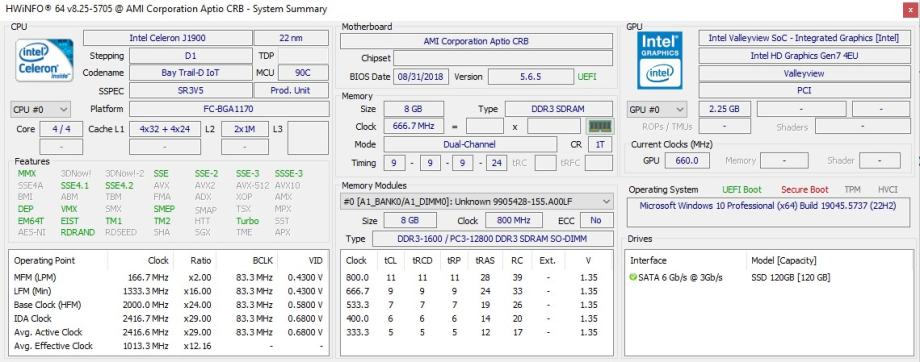
Task: Click the green memory module chip icon
Action: [600, 126]
